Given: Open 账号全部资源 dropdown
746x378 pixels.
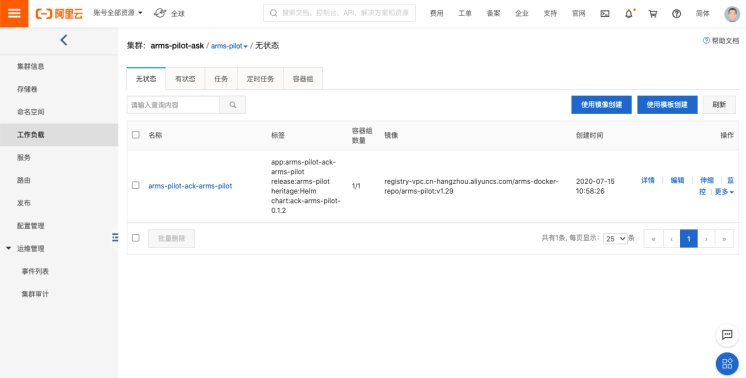Looking at the screenshot, I should (118, 13).
